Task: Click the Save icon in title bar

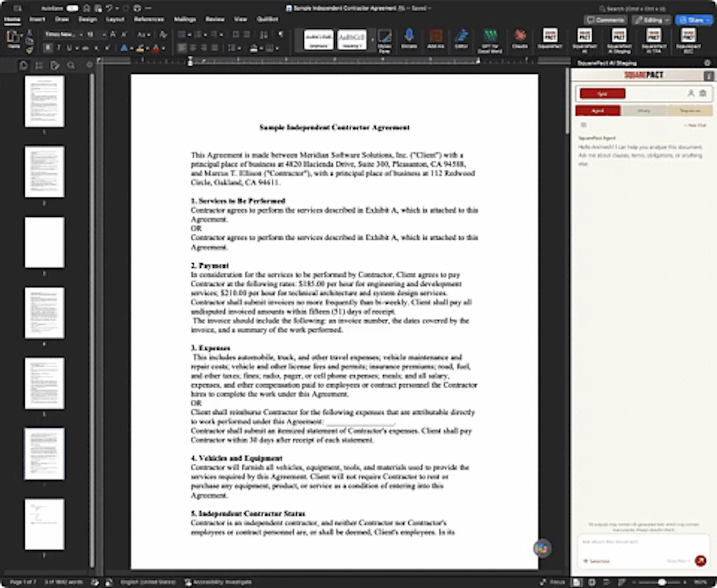Action: coord(98,8)
